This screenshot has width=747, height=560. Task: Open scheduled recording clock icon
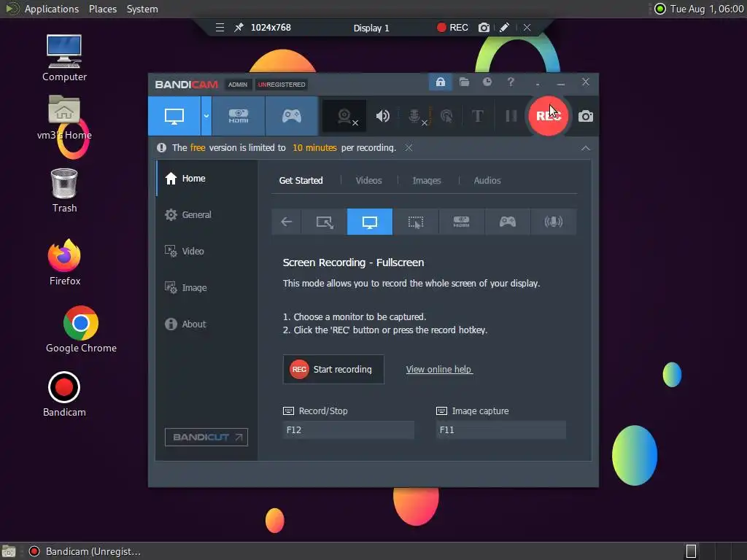pyautogui.click(x=487, y=82)
